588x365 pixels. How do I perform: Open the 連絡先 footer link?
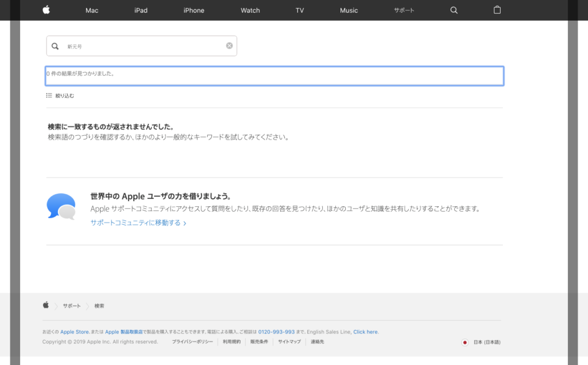click(x=317, y=341)
